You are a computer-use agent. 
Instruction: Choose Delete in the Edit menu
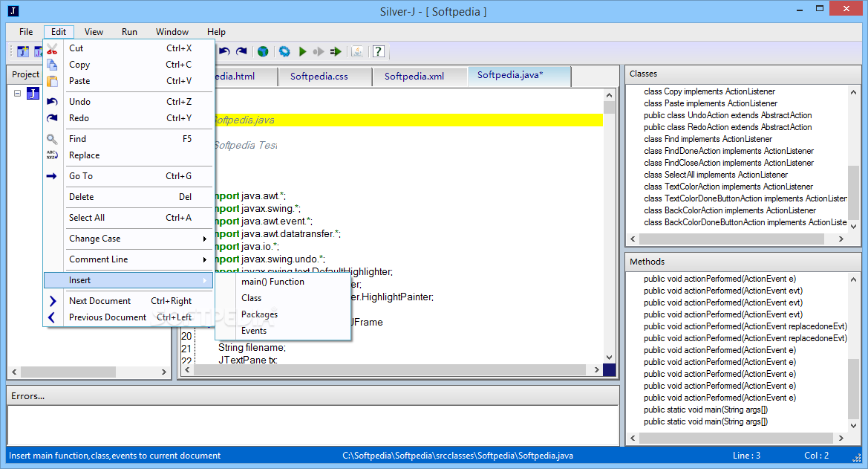(x=128, y=197)
